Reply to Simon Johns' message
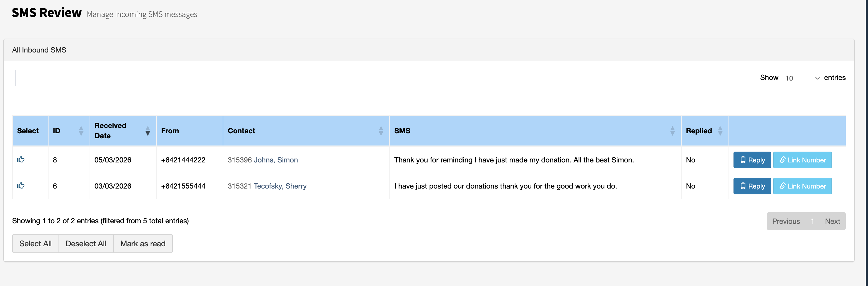This screenshot has width=868, height=286. pyautogui.click(x=752, y=160)
